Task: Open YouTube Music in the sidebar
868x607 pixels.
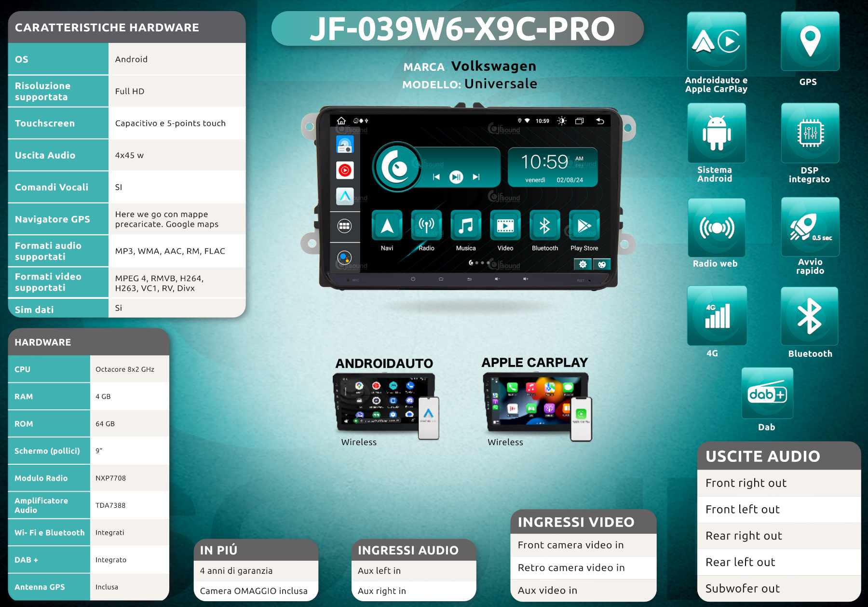Action: pyautogui.click(x=345, y=170)
